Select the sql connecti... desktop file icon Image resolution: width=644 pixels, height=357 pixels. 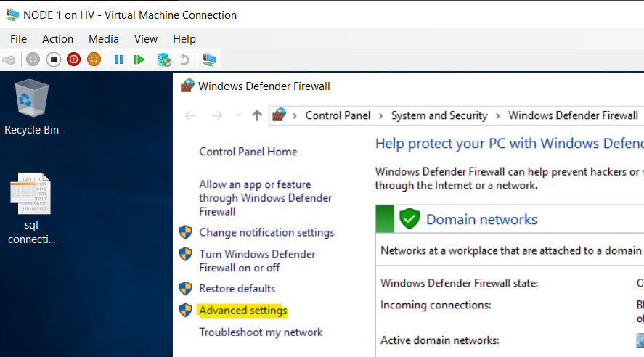(31, 208)
